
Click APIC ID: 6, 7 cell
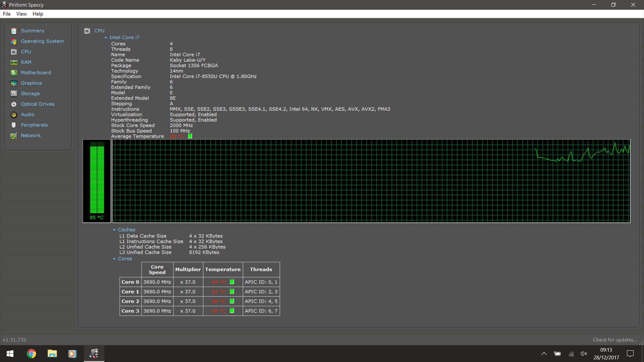pyautogui.click(x=261, y=311)
